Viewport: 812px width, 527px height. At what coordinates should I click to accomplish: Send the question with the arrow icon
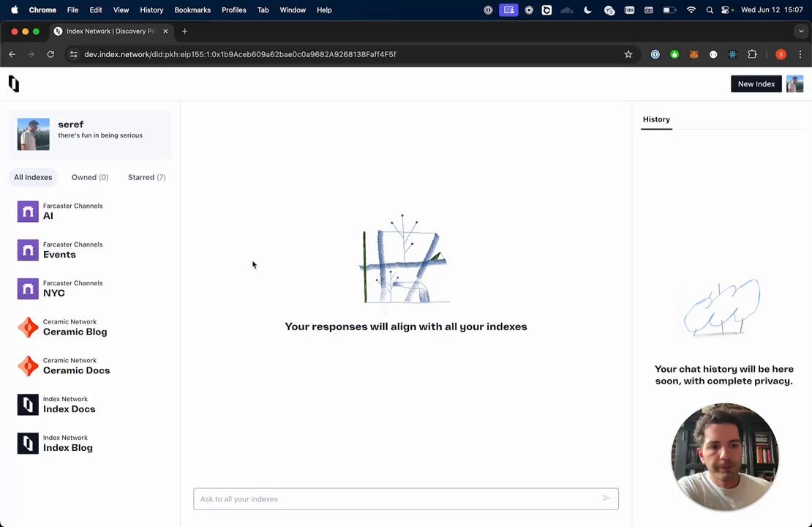pos(606,498)
